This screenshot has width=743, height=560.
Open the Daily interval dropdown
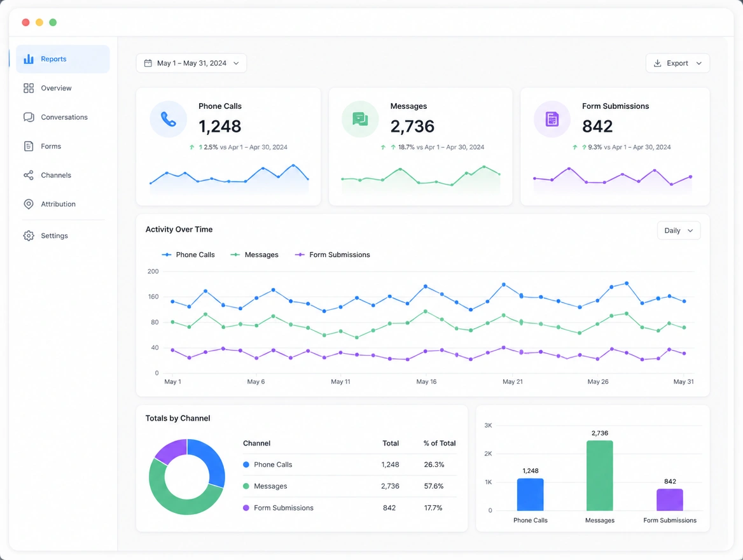click(679, 230)
